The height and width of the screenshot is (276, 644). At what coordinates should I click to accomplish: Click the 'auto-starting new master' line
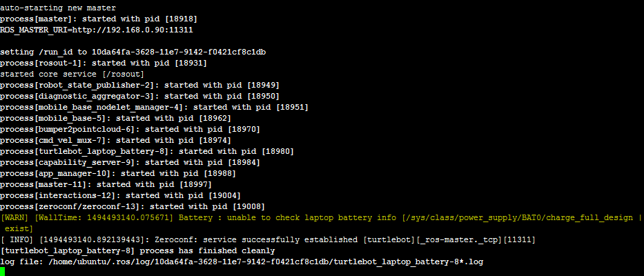coord(58,8)
